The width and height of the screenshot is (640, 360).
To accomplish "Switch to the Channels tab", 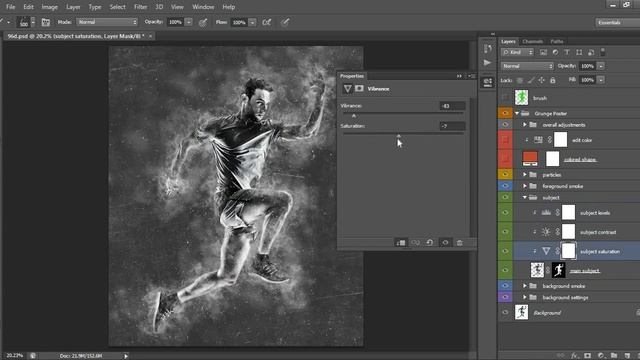I will [533, 41].
